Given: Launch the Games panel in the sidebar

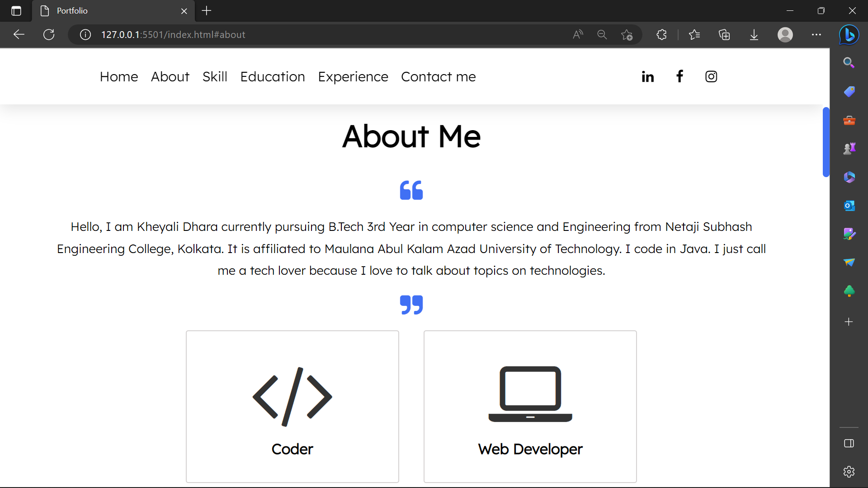Looking at the screenshot, I should [849, 148].
